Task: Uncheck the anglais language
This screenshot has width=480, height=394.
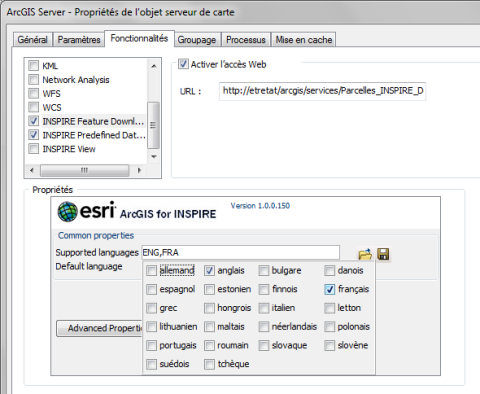Action: [209, 271]
